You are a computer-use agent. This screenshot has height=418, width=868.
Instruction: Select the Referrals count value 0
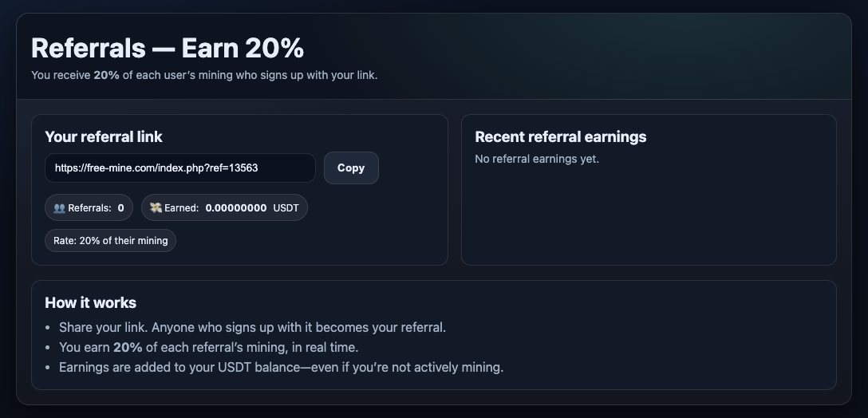(121, 208)
